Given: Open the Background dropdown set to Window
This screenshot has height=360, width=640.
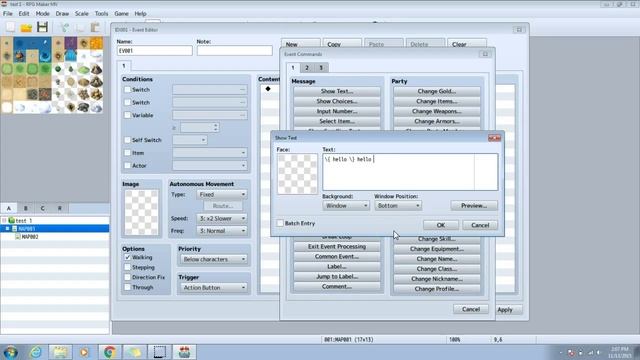Looking at the screenshot, I should point(346,206).
